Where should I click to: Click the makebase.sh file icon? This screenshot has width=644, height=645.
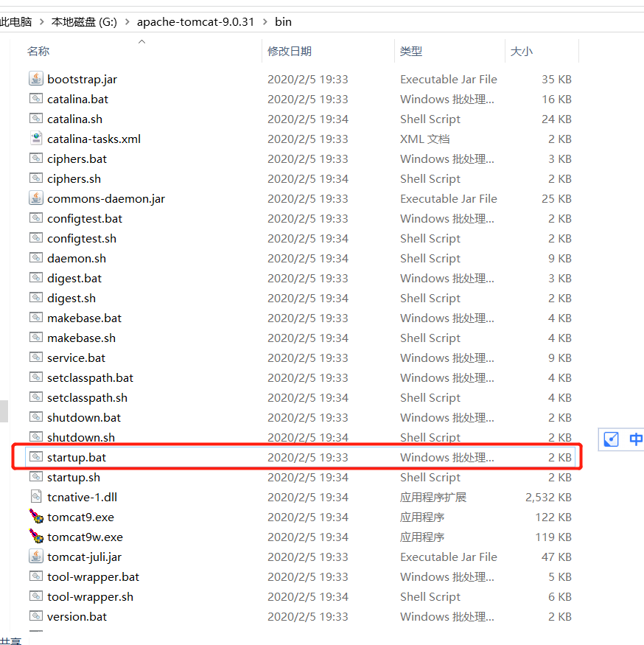tap(36, 338)
